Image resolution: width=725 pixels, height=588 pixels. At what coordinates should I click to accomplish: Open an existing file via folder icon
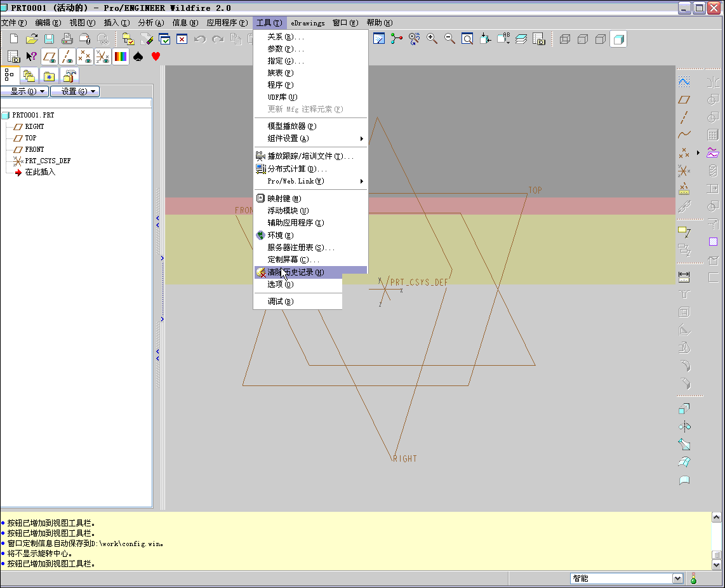(32, 39)
